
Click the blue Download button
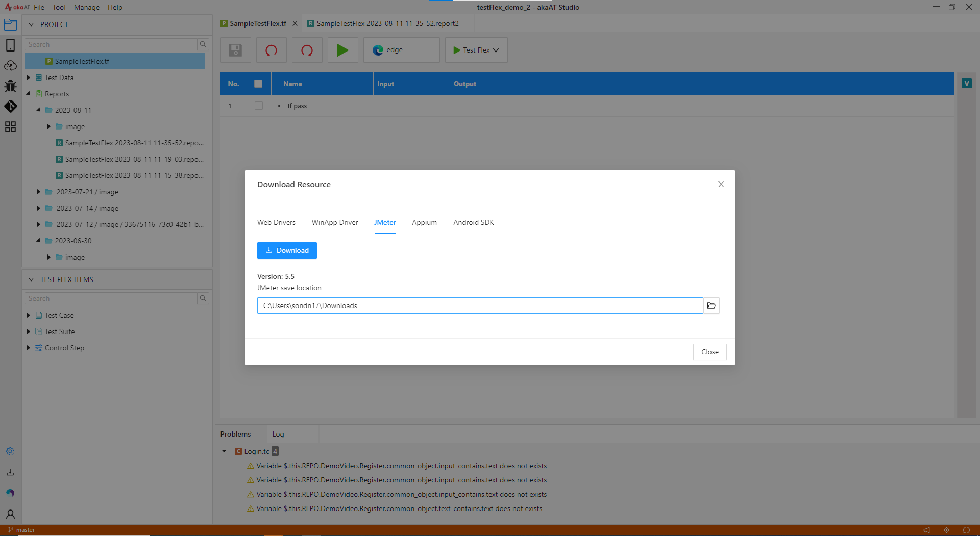click(287, 250)
